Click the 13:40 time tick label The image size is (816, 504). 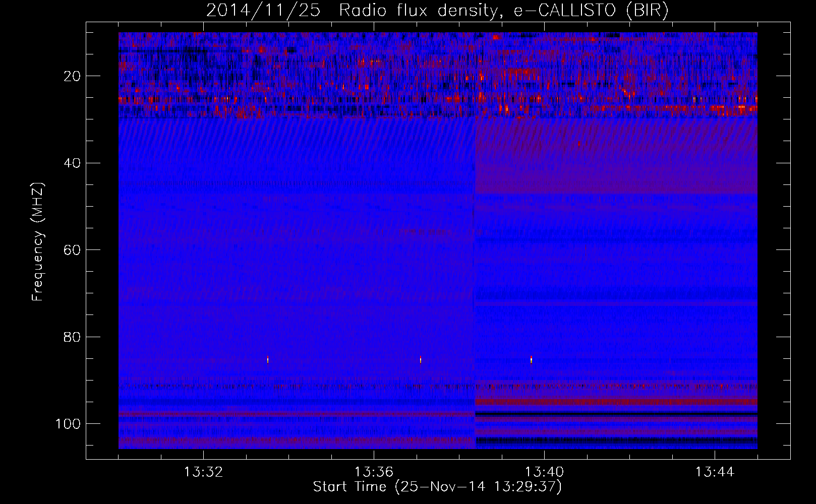click(544, 472)
